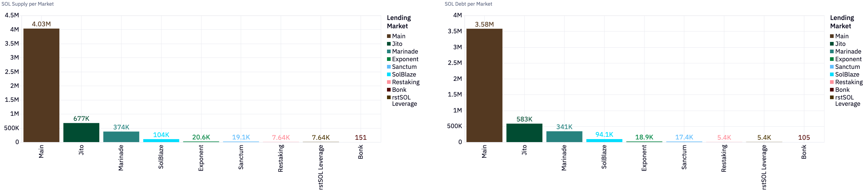Toggle rstSOL Leverage legend entry in Debt chart
This screenshot has width=868, height=193.
[847, 100]
